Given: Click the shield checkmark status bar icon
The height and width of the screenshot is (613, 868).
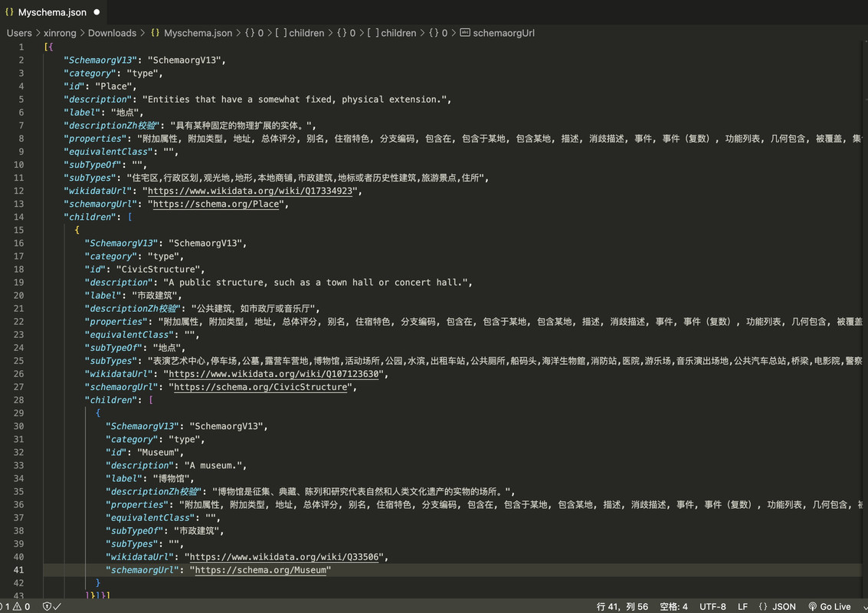Looking at the screenshot, I should [51, 606].
